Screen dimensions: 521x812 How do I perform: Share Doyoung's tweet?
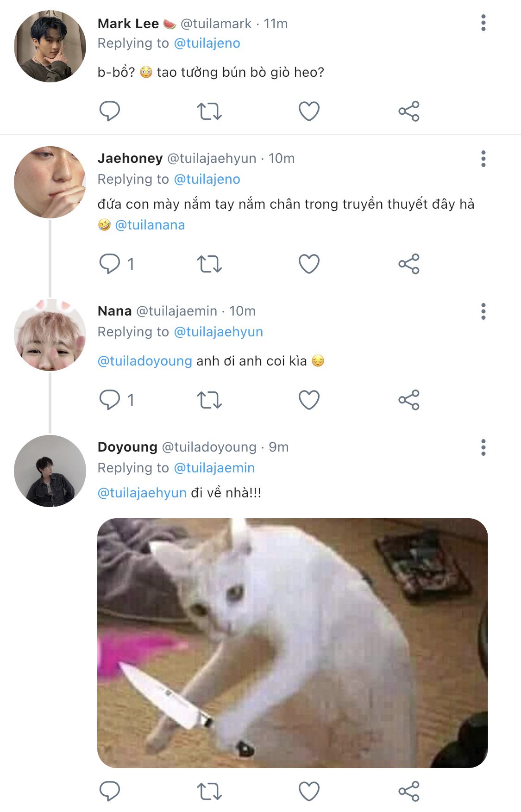[409, 791]
